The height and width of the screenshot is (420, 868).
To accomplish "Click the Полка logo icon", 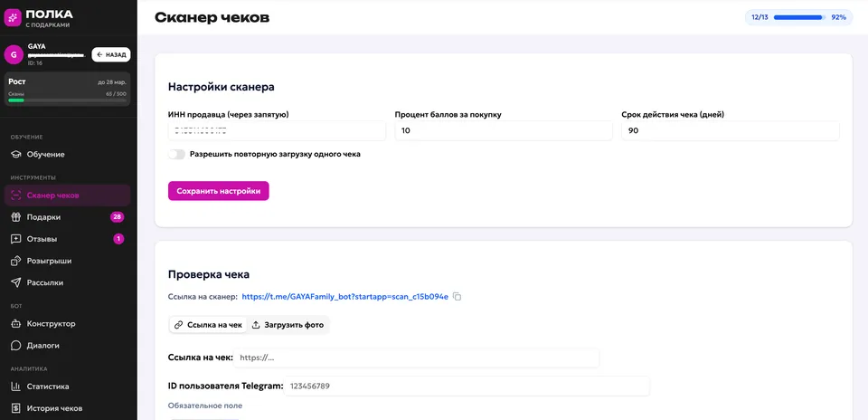I will (14, 17).
